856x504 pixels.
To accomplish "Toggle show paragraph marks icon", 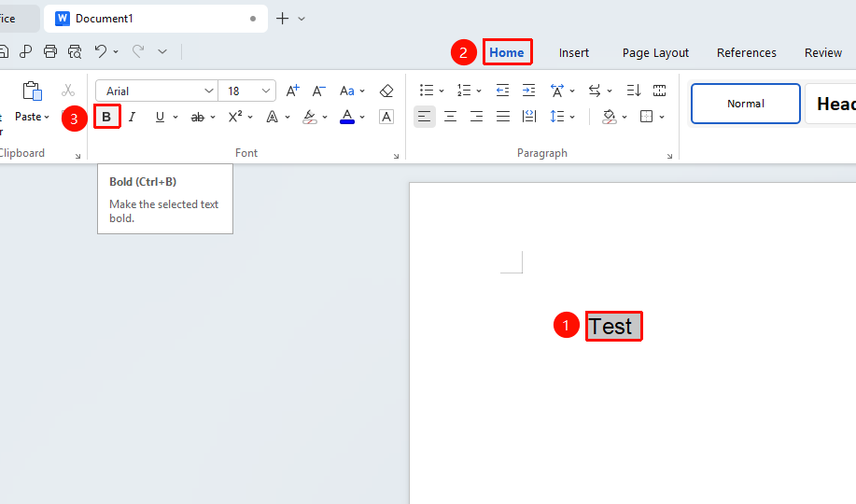I will 659,91.
